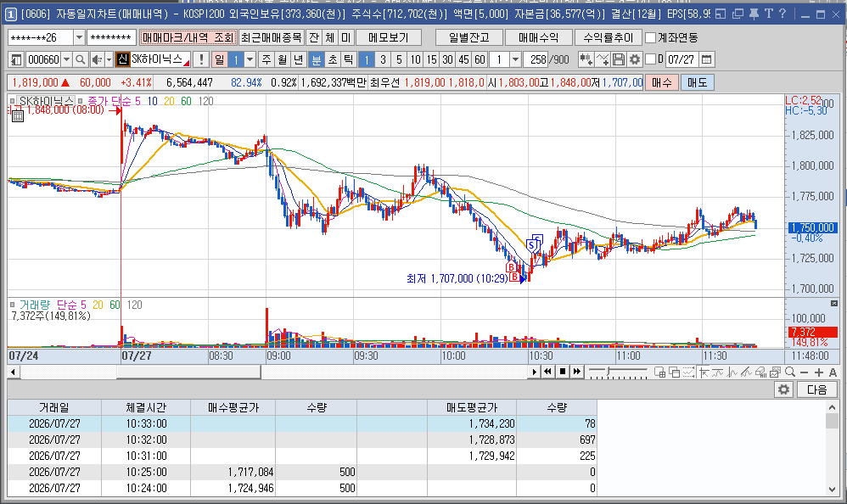This screenshot has width=847, height=504.
Task: Toggle the 계좌연동 checkbox
Action: [x=650, y=37]
